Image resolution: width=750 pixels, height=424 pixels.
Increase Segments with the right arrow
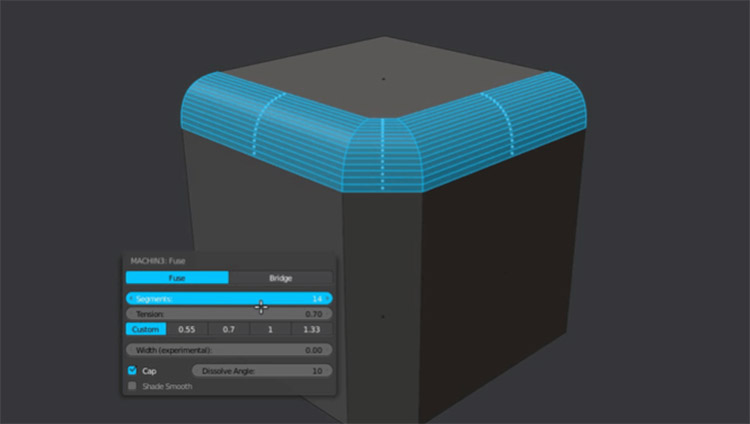pyautogui.click(x=328, y=298)
